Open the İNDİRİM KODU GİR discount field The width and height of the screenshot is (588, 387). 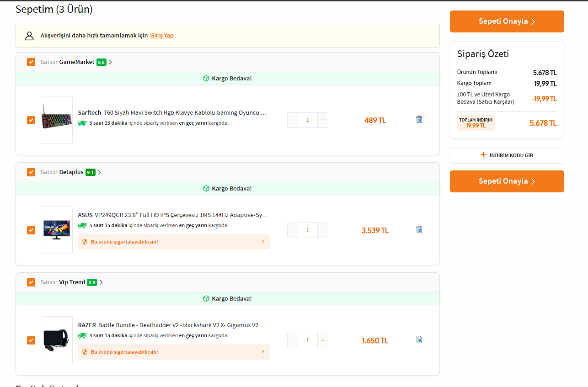(507, 155)
